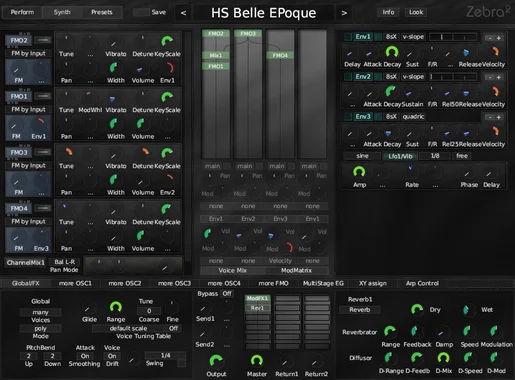This screenshot has height=380, width=515.
Task: Go to next preset arrow
Action: 344,13
